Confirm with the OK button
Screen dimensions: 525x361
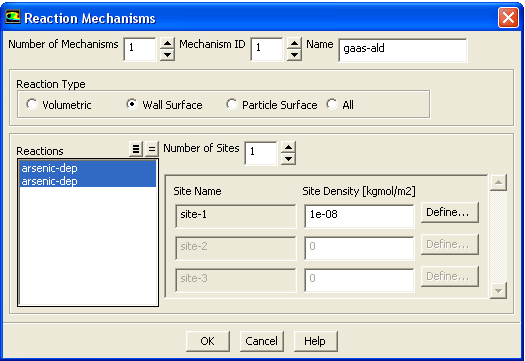click(x=208, y=341)
